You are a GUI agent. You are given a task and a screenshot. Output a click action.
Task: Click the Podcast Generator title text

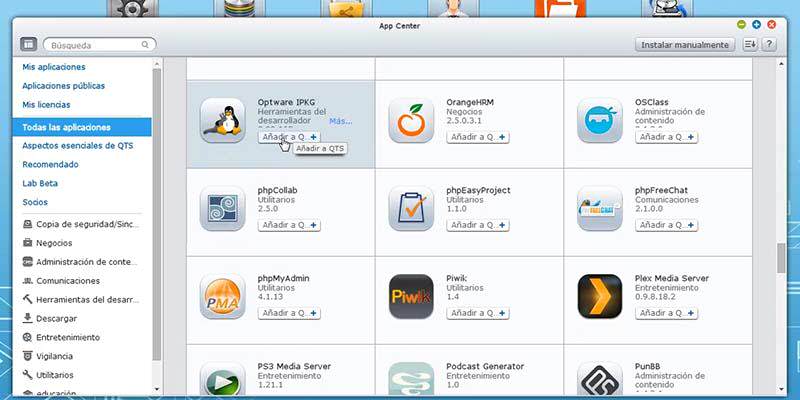click(485, 366)
